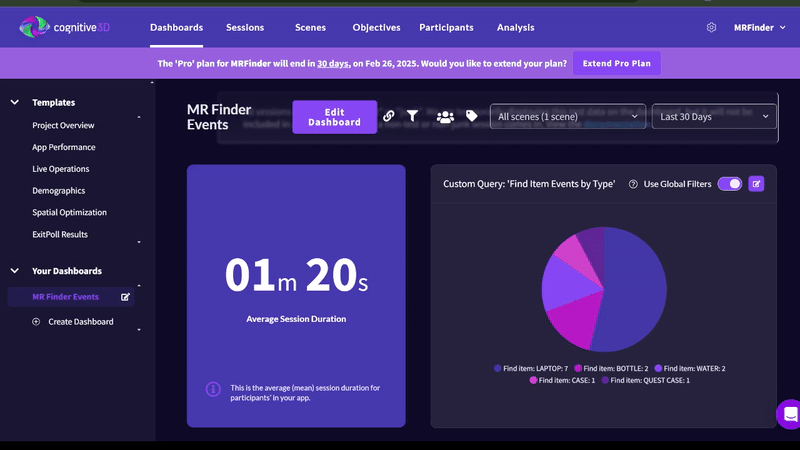
Task: Click Create Dashboard
Action: tap(81, 321)
